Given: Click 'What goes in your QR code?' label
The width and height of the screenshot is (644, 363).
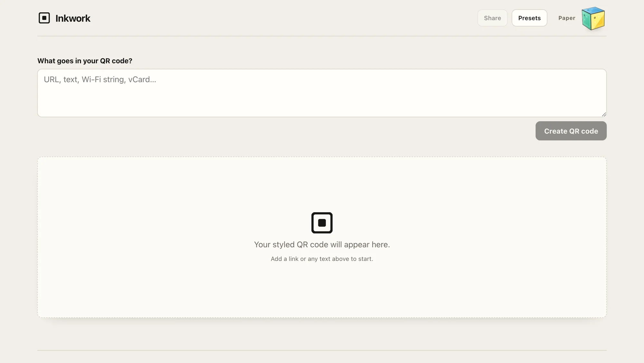Looking at the screenshot, I should (x=85, y=61).
